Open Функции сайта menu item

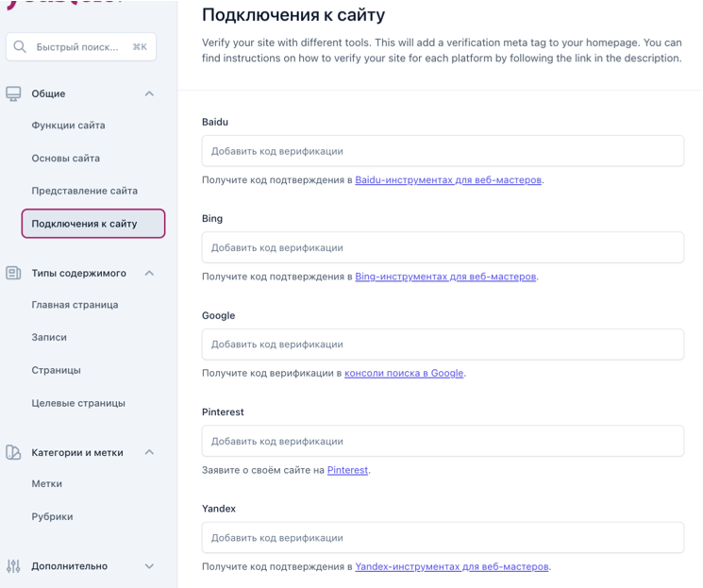(x=68, y=126)
